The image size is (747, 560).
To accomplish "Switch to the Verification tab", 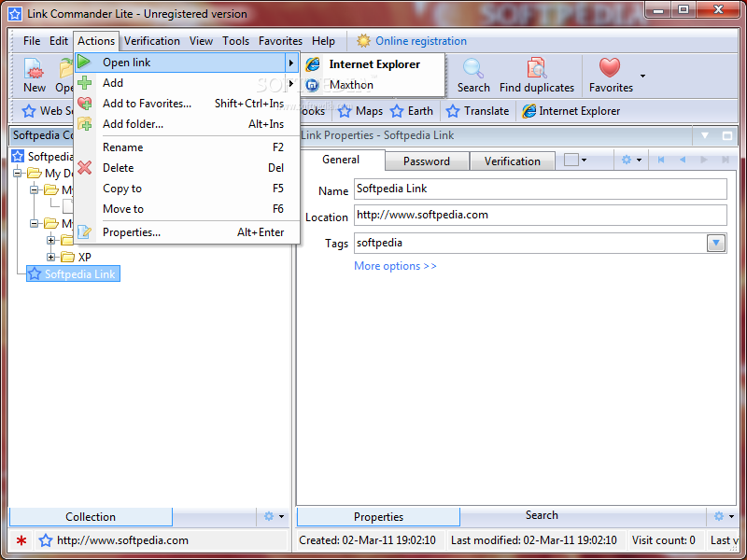I will (512, 161).
